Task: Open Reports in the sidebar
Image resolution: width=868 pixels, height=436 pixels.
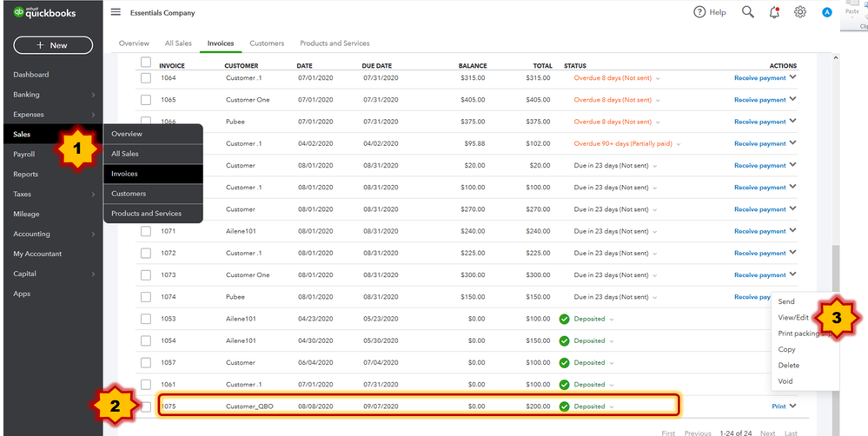Action: tap(25, 175)
